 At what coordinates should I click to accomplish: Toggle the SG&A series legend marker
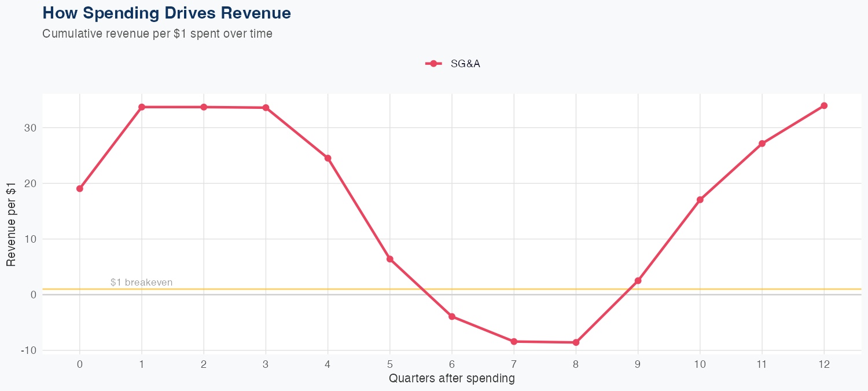pyautogui.click(x=433, y=64)
